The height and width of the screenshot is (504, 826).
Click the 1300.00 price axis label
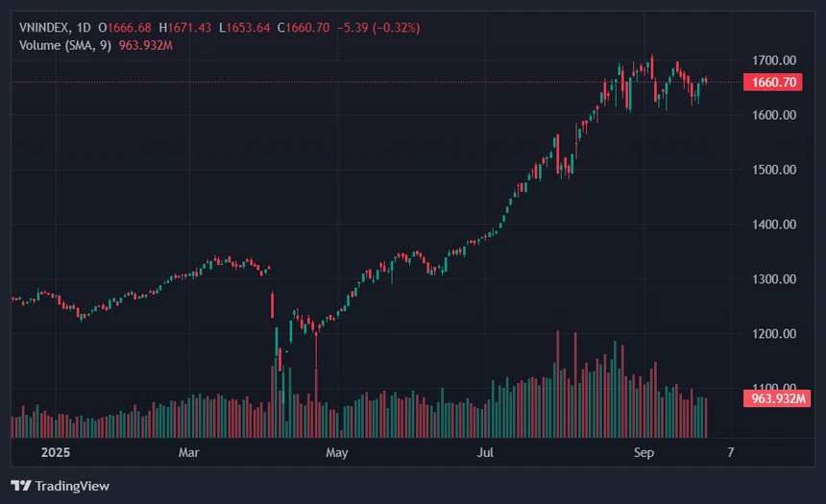point(774,279)
